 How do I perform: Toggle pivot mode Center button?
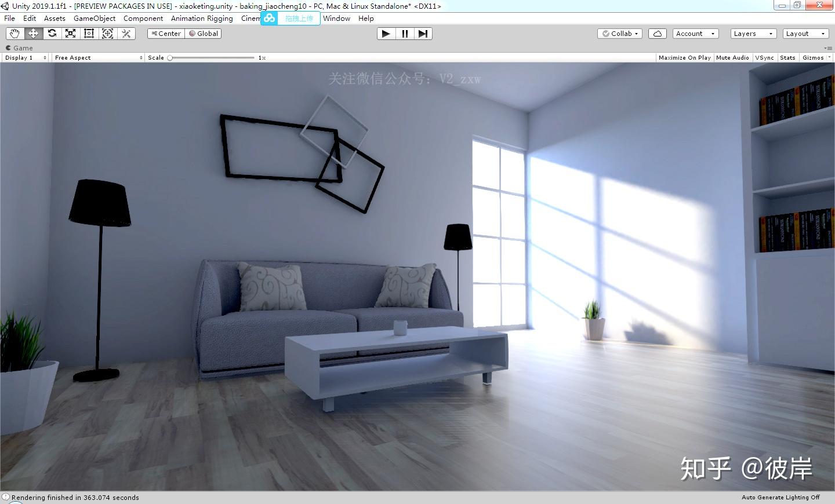tap(166, 34)
